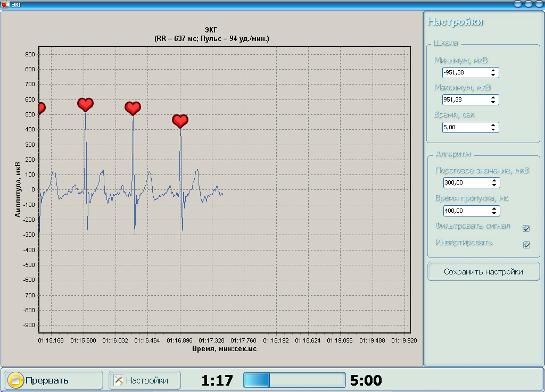
Task: Decrease the Пороговое значение threshold
Action: click(494, 185)
